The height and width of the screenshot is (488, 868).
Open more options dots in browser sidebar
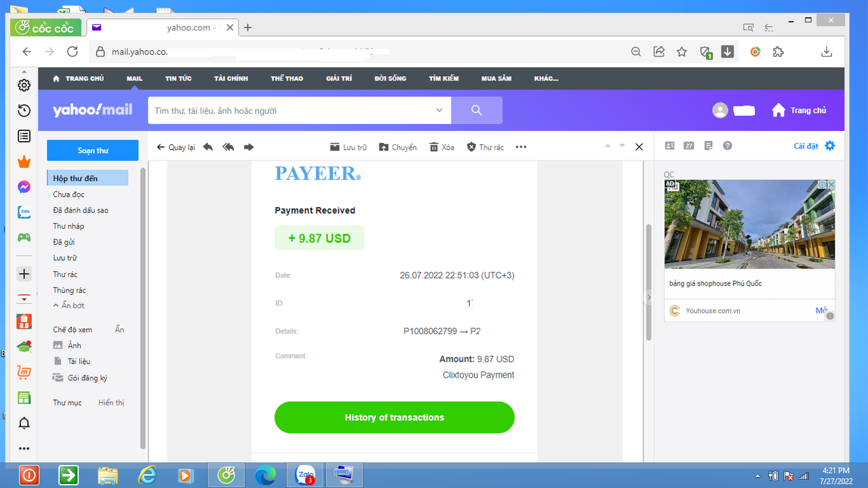click(x=24, y=449)
